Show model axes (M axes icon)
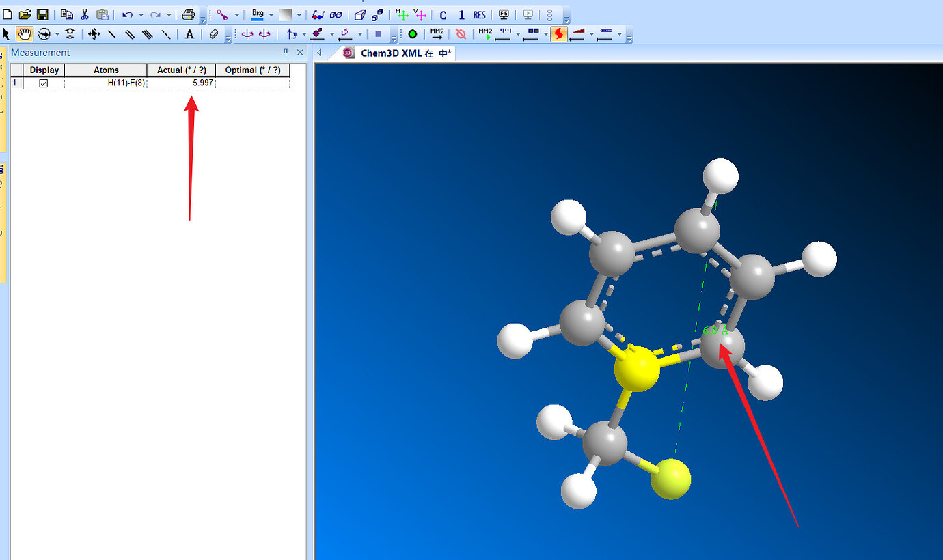Image resolution: width=943 pixels, height=560 pixels. tap(402, 14)
